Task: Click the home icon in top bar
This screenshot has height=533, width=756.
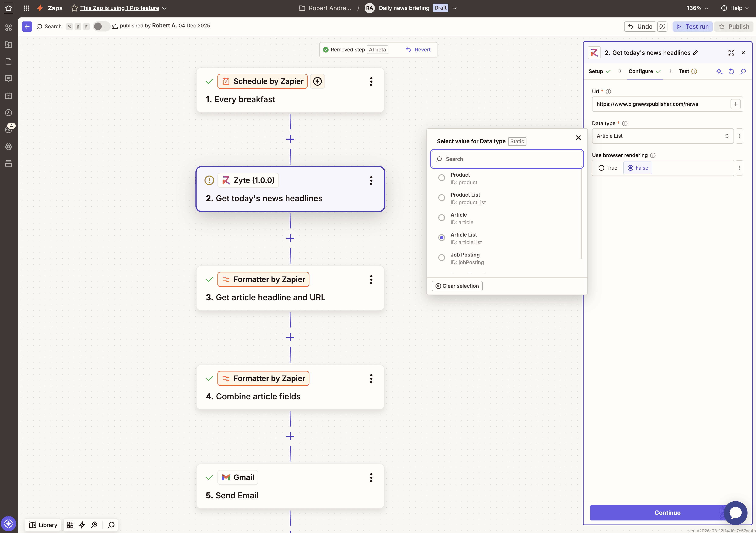Action: click(x=8, y=8)
